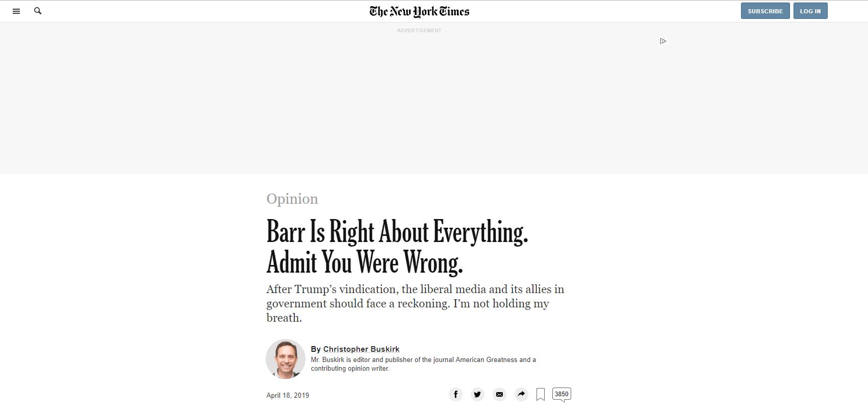This screenshot has height=411, width=868.
Task: Open Christopher Buskirk's author page link
Action: click(x=361, y=349)
